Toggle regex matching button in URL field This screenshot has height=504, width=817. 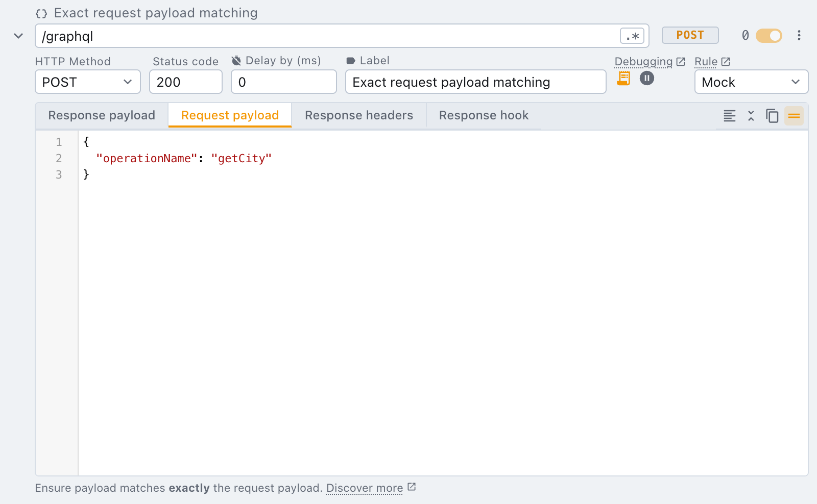click(632, 36)
